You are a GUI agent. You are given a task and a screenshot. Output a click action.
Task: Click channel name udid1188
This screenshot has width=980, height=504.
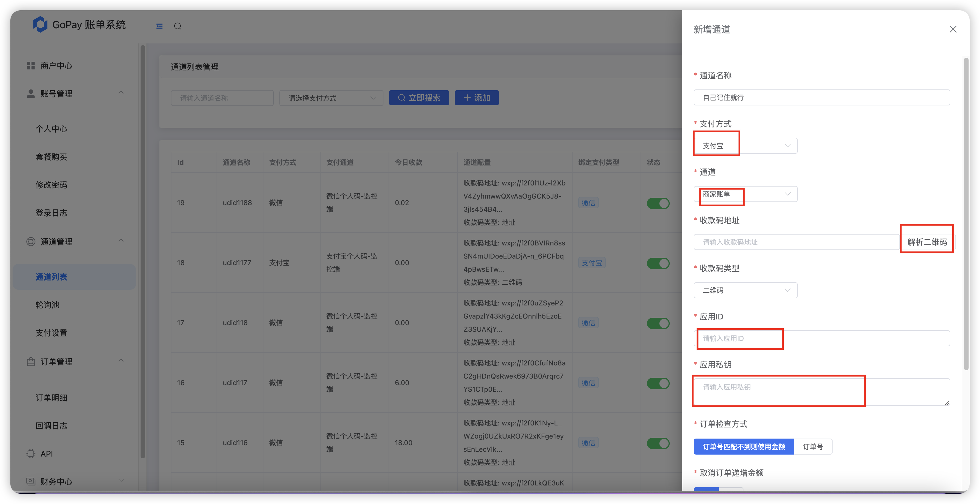click(237, 203)
